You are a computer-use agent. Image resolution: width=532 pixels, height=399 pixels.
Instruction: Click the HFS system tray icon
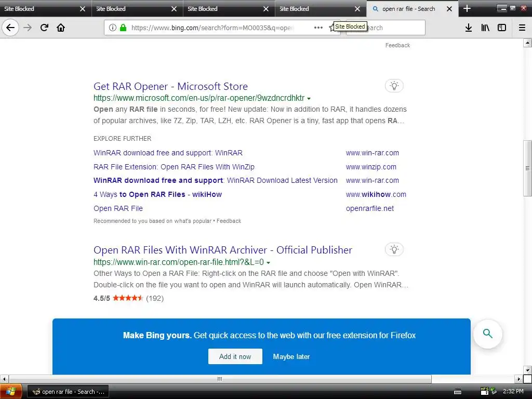click(x=485, y=391)
